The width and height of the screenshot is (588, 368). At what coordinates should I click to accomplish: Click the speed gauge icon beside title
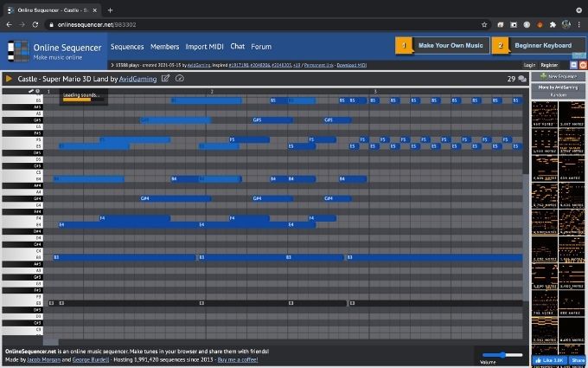pyautogui.click(x=180, y=78)
